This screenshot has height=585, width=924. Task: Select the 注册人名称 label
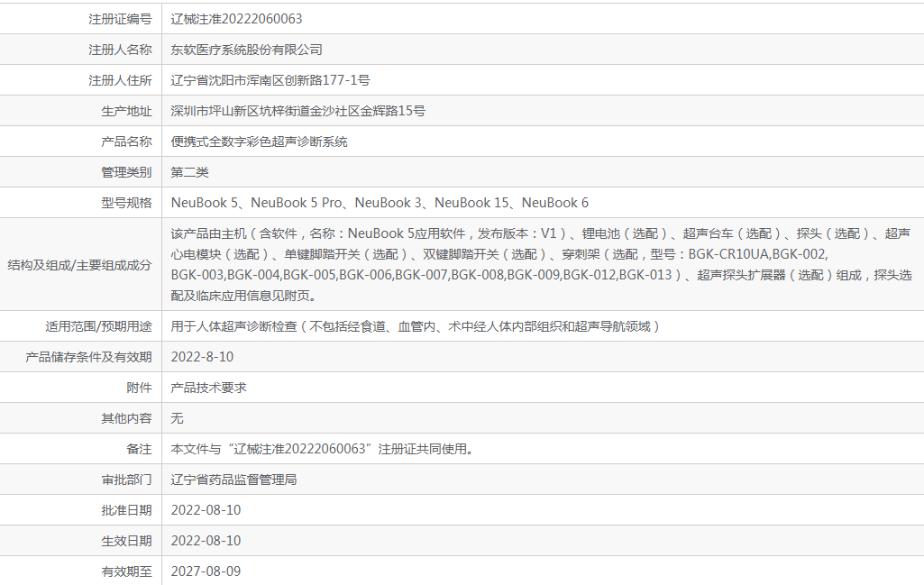[x=120, y=50]
